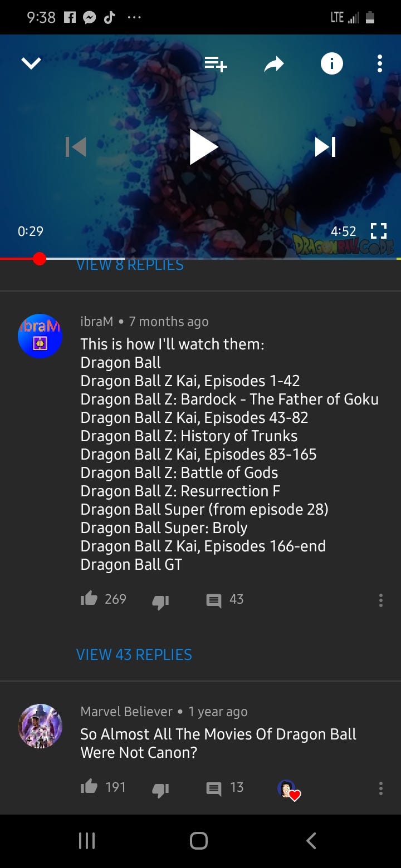Like Marvel Believer's comment
The width and height of the screenshot is (401, 868).
(x=89, y=787)
